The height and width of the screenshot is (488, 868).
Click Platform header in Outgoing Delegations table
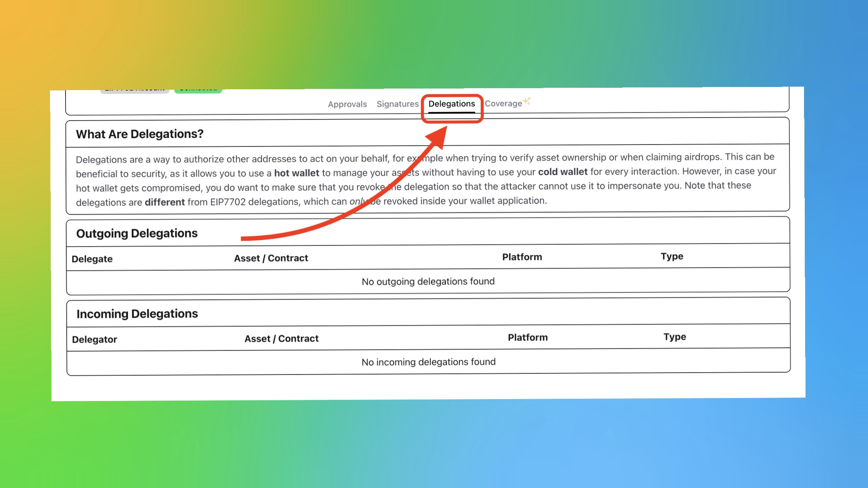click(522, 257)
